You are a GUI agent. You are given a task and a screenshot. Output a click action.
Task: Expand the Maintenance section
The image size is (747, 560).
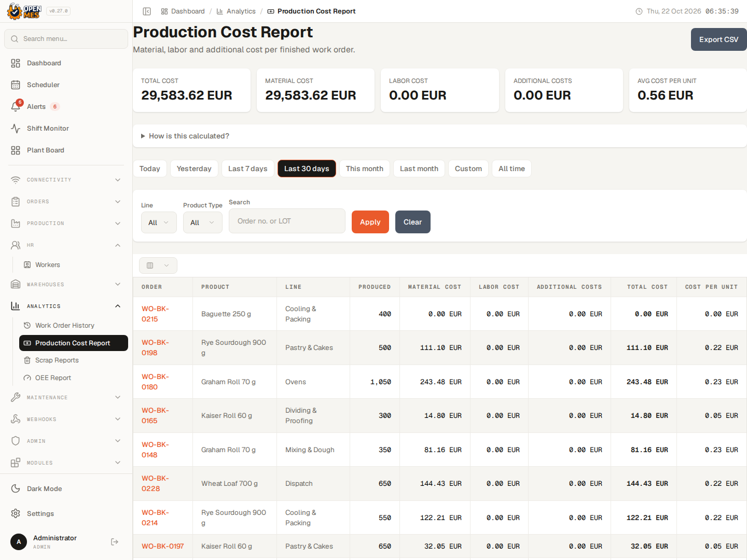[66, 398]
